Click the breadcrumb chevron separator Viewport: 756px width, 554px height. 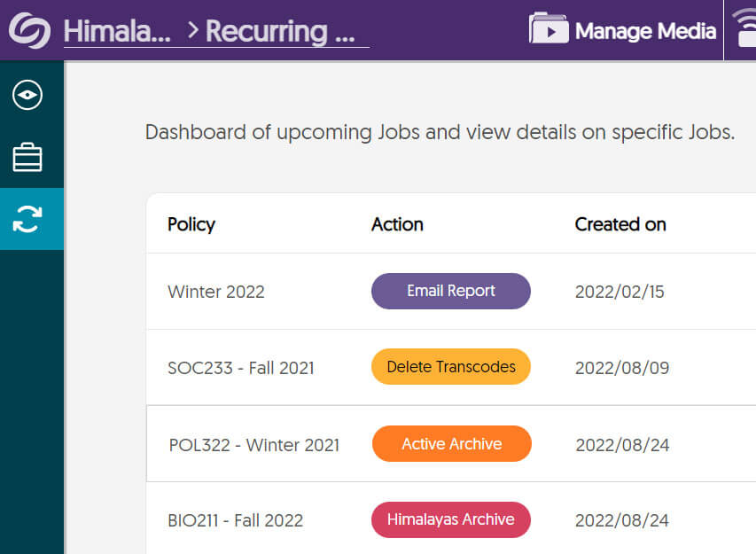193,30
